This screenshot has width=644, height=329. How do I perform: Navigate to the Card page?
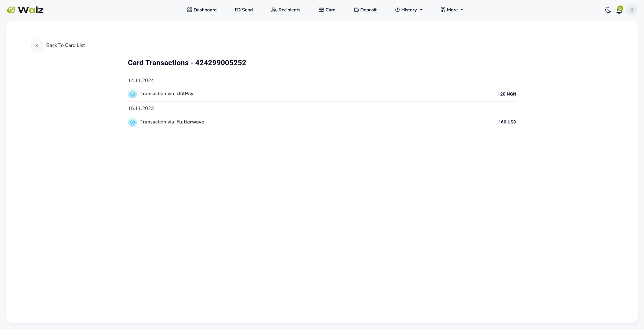pos(327,10)
